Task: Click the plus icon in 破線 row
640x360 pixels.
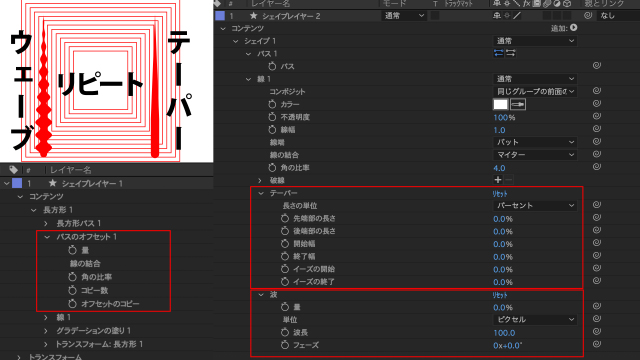Action: (498, 180)
